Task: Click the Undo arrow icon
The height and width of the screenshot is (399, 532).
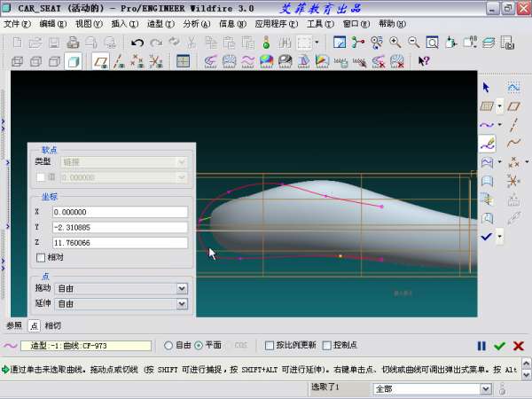Action: click(x=137, y=43)
